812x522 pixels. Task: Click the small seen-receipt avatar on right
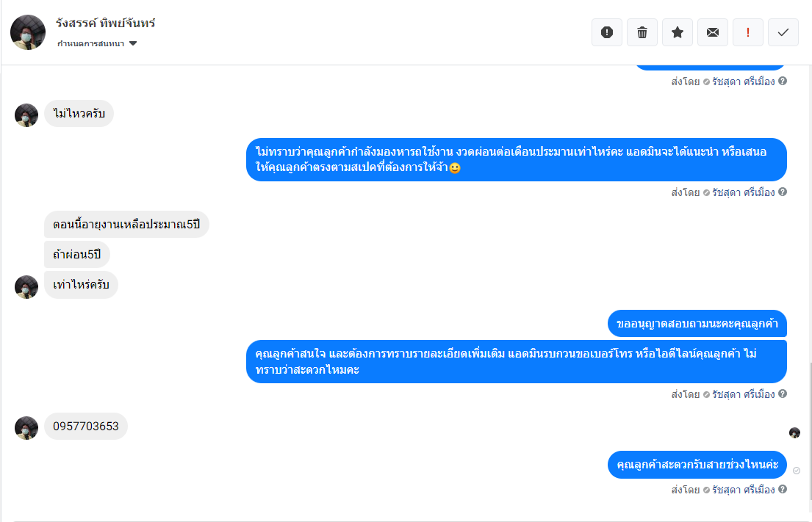(794, 433)
